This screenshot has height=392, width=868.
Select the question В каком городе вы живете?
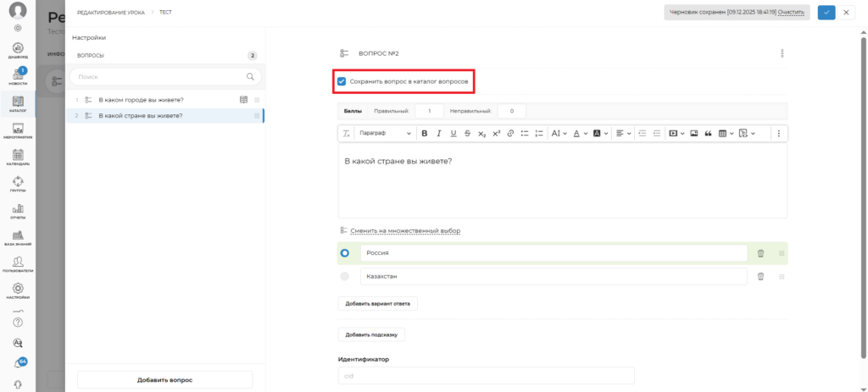pos(141,100)
